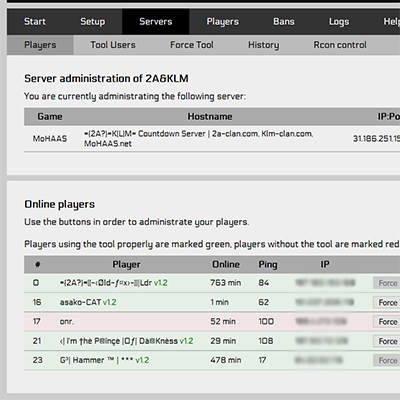The width and height of the screenshot is (400, 400).
Task: Click the Online column header
Action: (x=226, y=264)
